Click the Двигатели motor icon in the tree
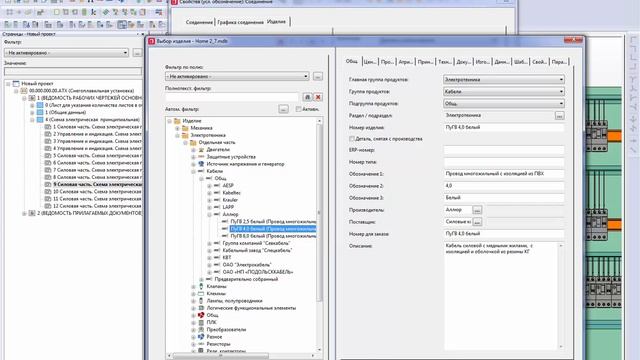 201,150
